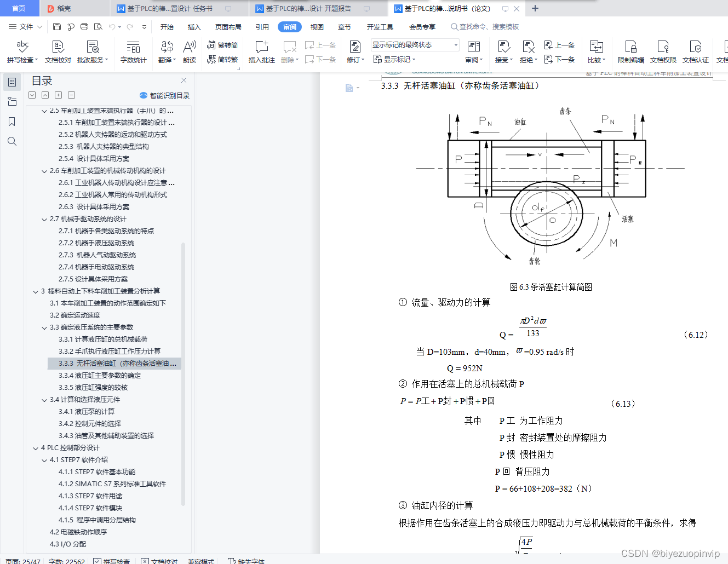This screenshot has height=564, width=728.
Task: Switch to the 开发工具 ribbon tab
Action: click(x=380, y=27)
